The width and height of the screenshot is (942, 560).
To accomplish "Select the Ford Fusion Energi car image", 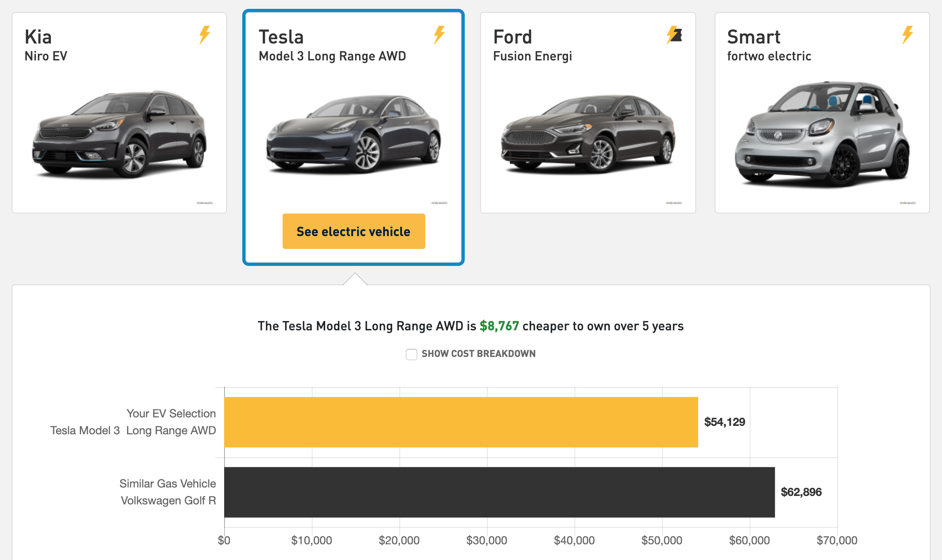I will click(588, 134).
